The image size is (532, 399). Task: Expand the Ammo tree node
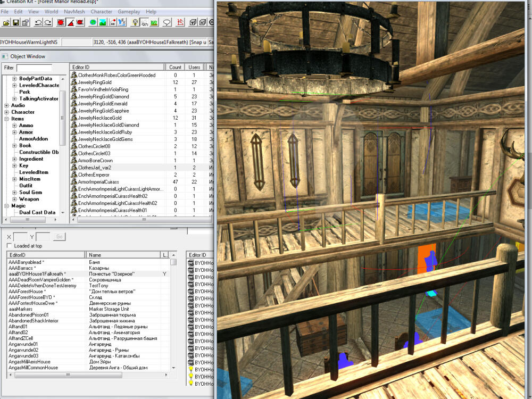tap(14, 126)
